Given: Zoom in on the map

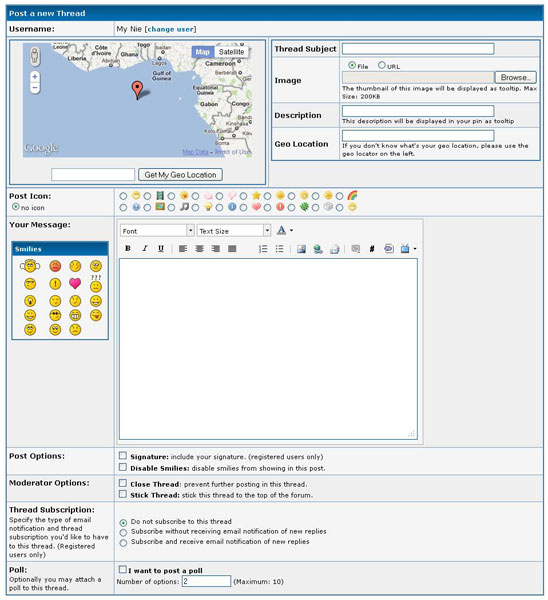Looking at the screenshot, I should click(35, 77).
